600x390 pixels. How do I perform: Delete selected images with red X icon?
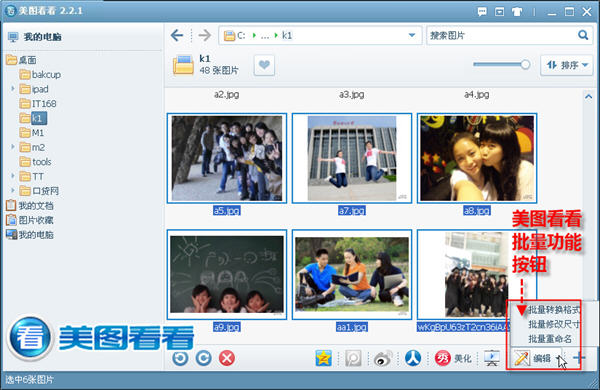point(227,358)
